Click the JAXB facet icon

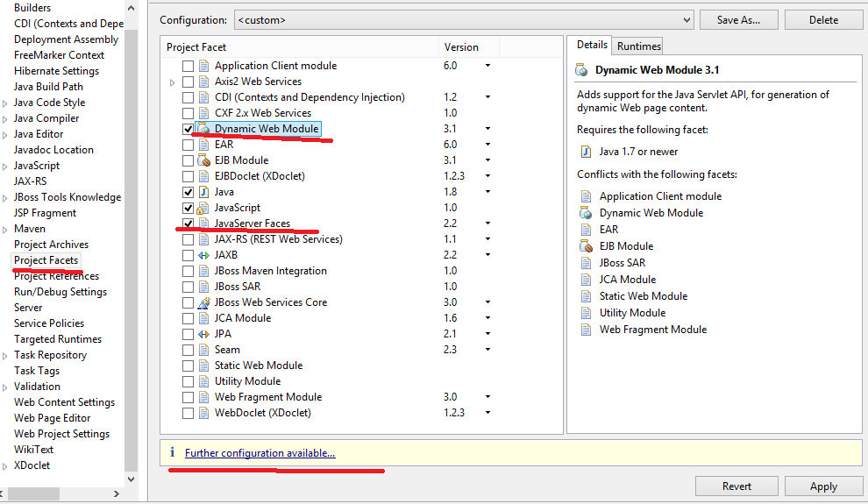point(204,255)
